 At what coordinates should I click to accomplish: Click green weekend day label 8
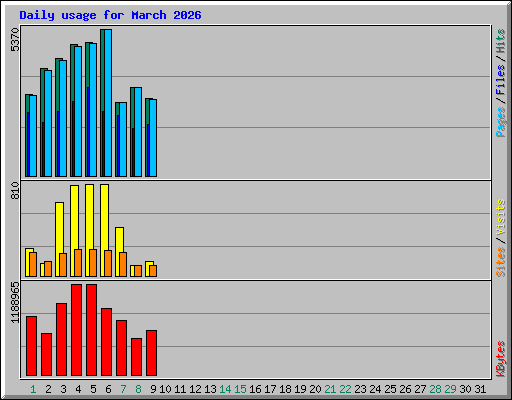(x=138, y=389)
